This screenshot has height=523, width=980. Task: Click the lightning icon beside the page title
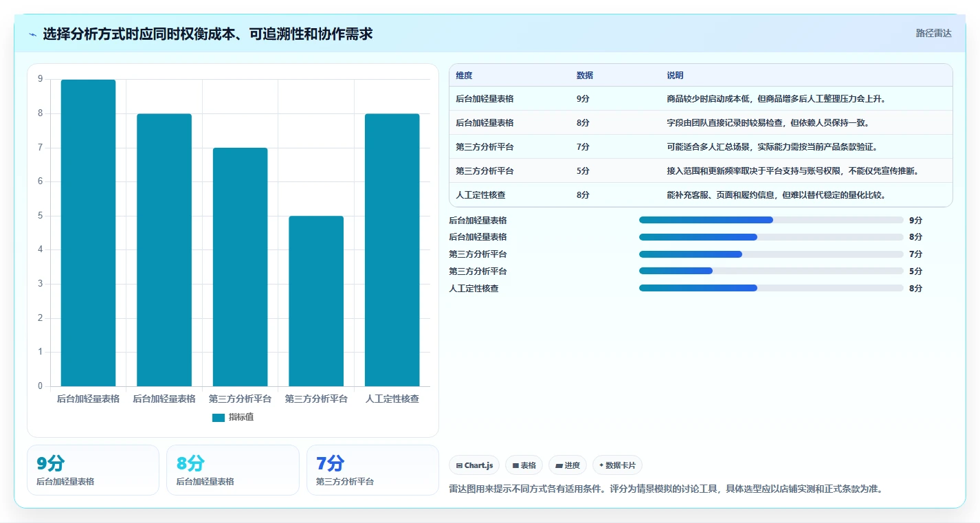(33, 34)
